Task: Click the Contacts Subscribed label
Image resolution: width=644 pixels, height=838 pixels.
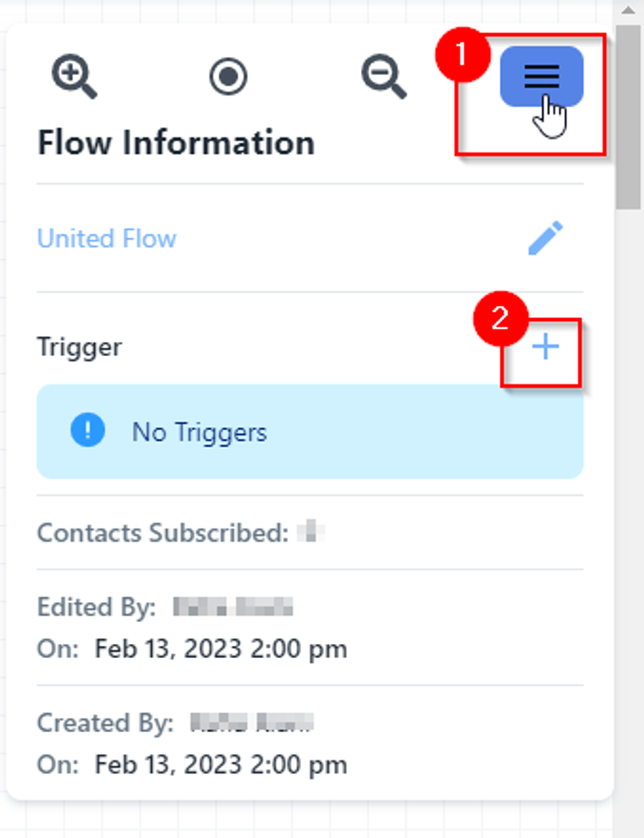Action: pyautogui.click(x=162, y=532)
